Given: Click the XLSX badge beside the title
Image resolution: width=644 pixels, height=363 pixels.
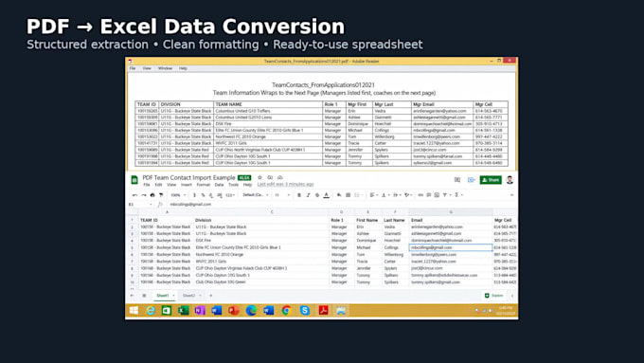Looking at the screenshot, I should [244, 177].
